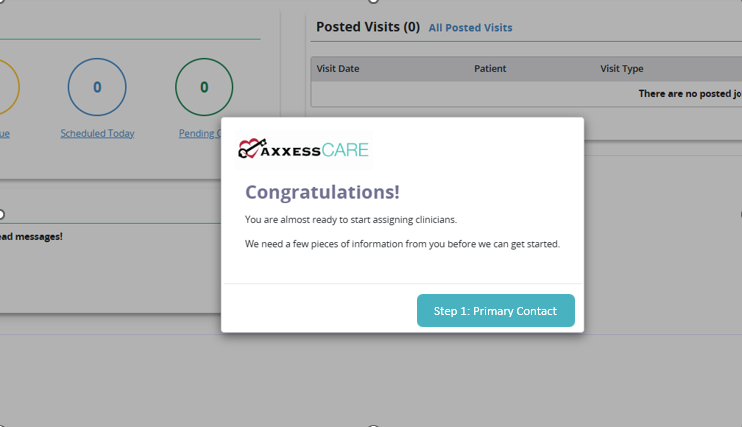Image resolution: width=742 pixels, height=427 pixels.
Task: Click the left middle selection handle
Action: pyautogui.click(x=1, y=214)
